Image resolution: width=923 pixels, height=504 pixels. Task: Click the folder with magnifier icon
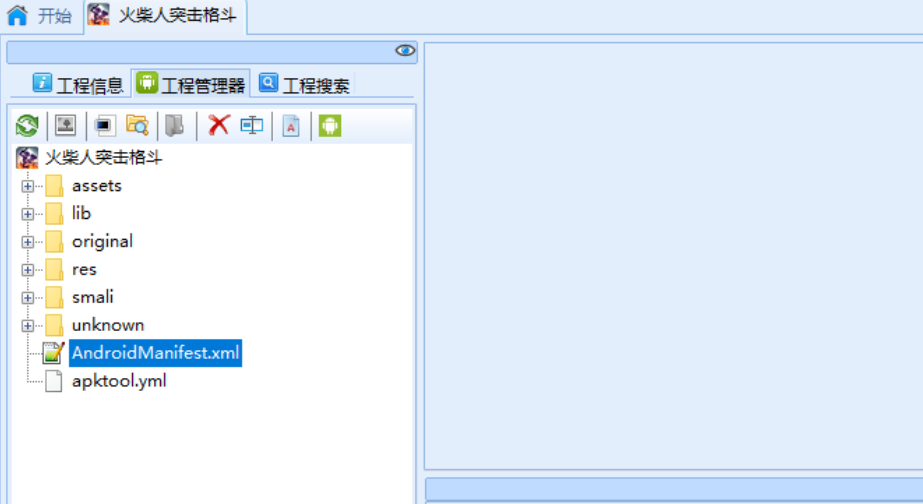137,125
